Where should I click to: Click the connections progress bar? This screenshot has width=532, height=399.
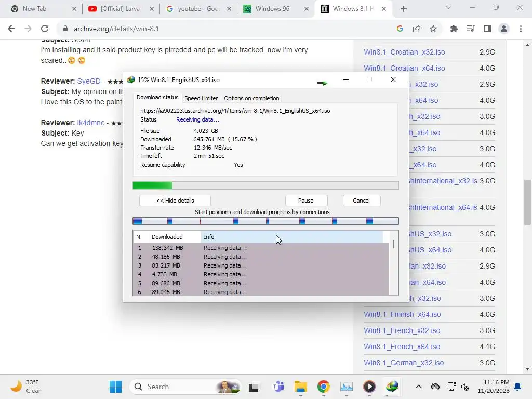pos(265,221)
